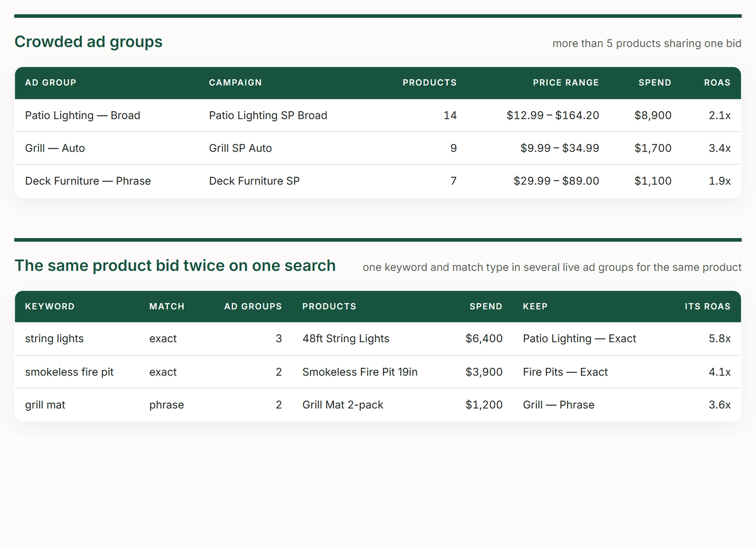The image size is (756, 546).
Task: Click the 'Crowded ad groups' heading
Action: pyautogui.click(x=89, y=42)
